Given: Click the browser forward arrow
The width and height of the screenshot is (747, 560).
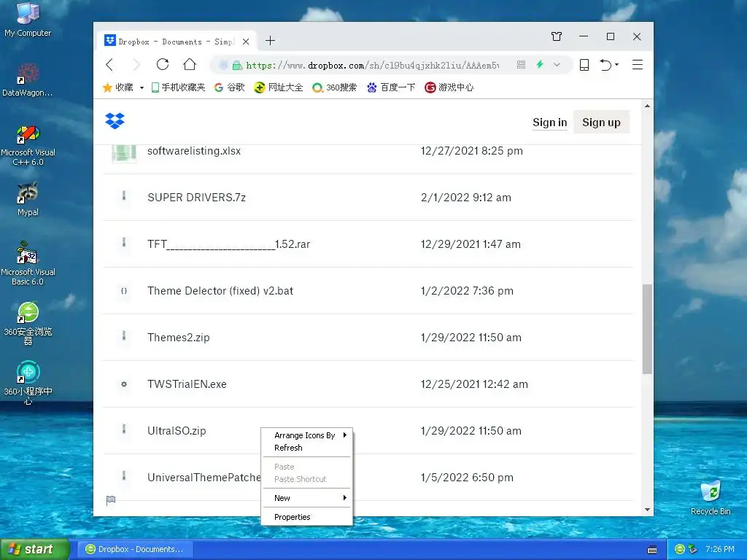Looking at the screenshot, I should coord(136,65).
